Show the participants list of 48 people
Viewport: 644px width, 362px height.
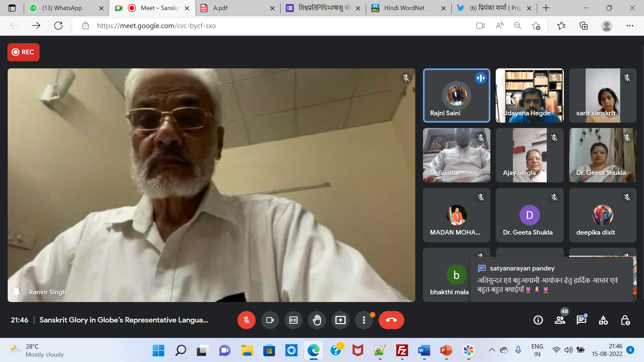560,320
